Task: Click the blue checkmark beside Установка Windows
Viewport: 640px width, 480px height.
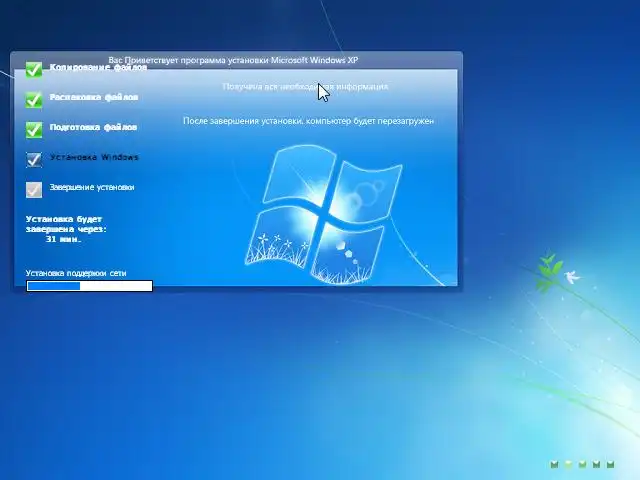Action: [34, 160]
